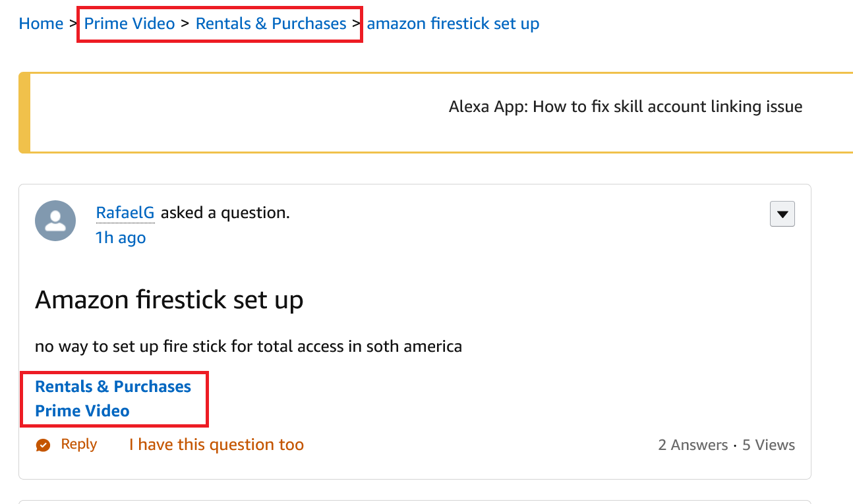The height and width of the screenshot is (504, 853).
Task: Open the 'amazon firestick set up' breadcrumb link
Action: pos(453,23)
